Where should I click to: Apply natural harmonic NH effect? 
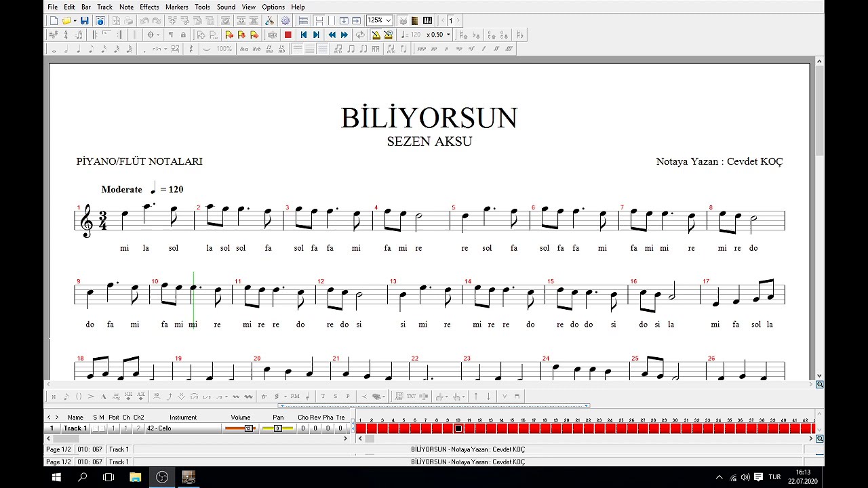click(128, 396)
